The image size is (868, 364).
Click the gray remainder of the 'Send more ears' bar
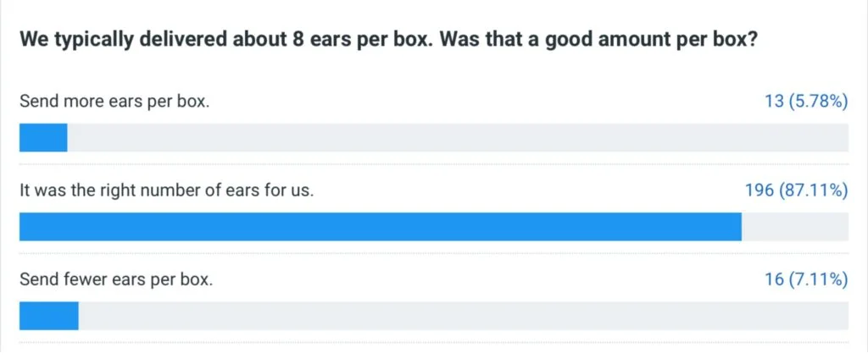pos(458,138)
